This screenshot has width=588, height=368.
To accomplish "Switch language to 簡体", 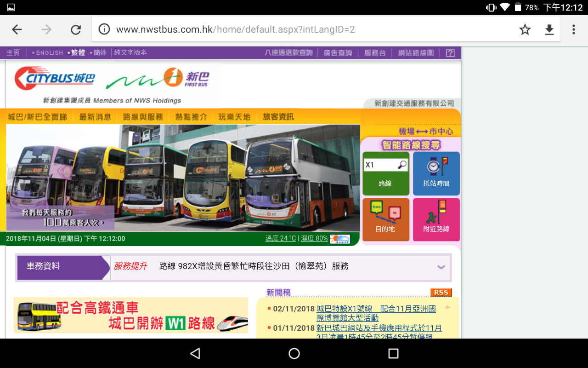I will click(100, 53).
